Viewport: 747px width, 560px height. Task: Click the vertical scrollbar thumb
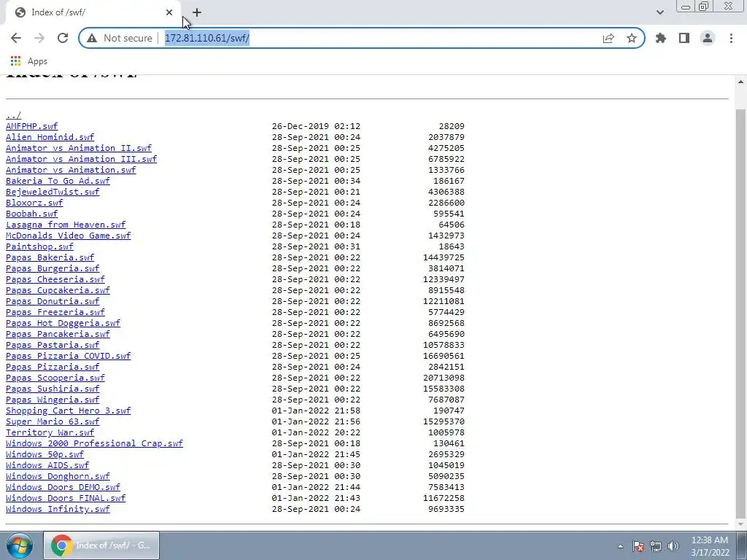(x=741, y=313)
